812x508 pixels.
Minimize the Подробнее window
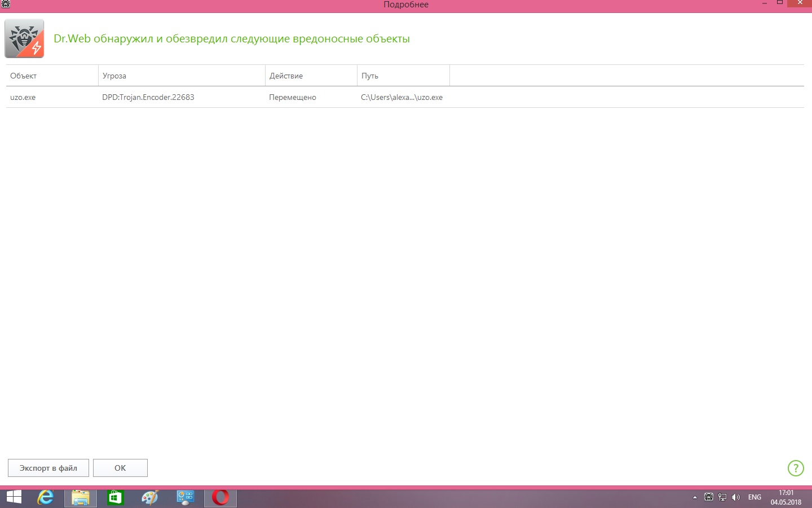pos(765,4)
